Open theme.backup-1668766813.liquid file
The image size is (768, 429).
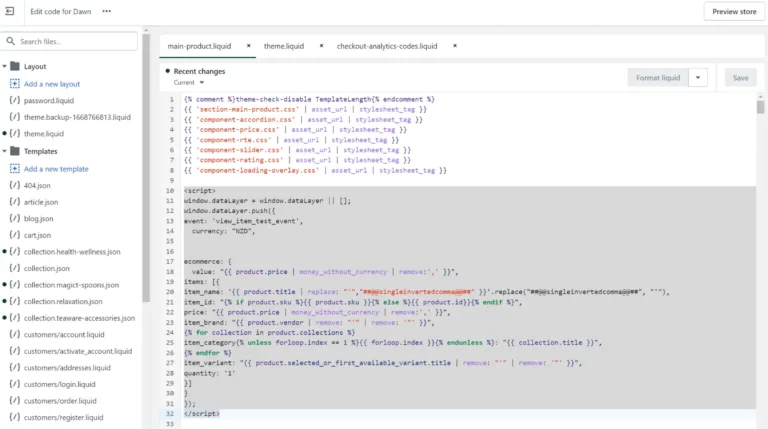pyautogui.click(x=77, y=118)
